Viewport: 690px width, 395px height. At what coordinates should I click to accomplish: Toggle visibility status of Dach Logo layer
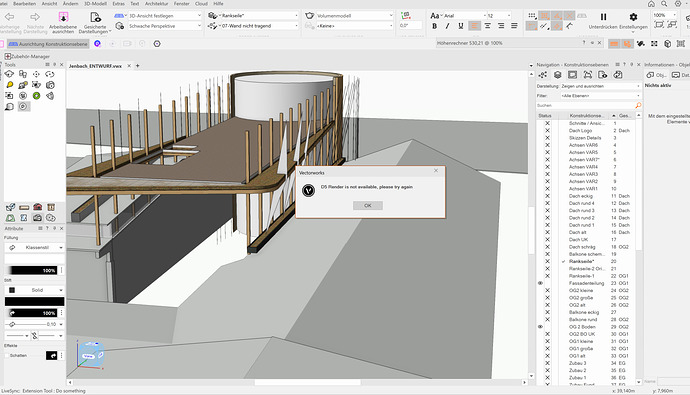(x=547, y=131)
